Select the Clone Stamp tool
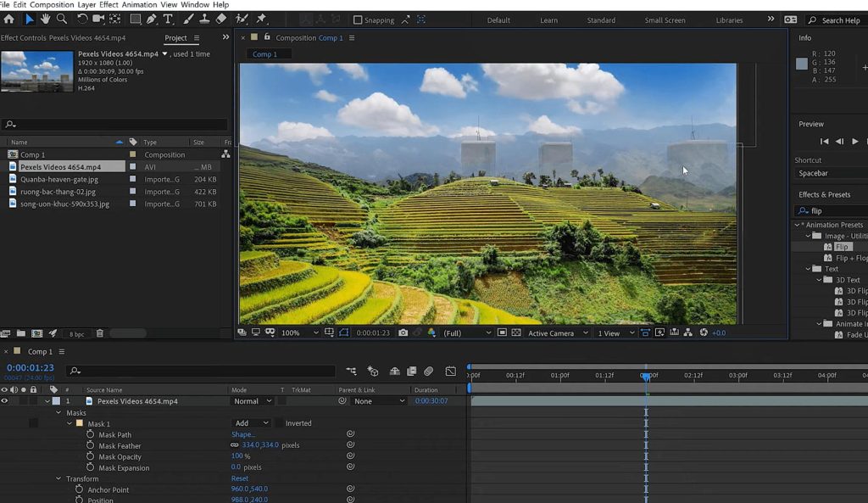The width and height of the screenshot is (868, 503). [x=205, y=19]
